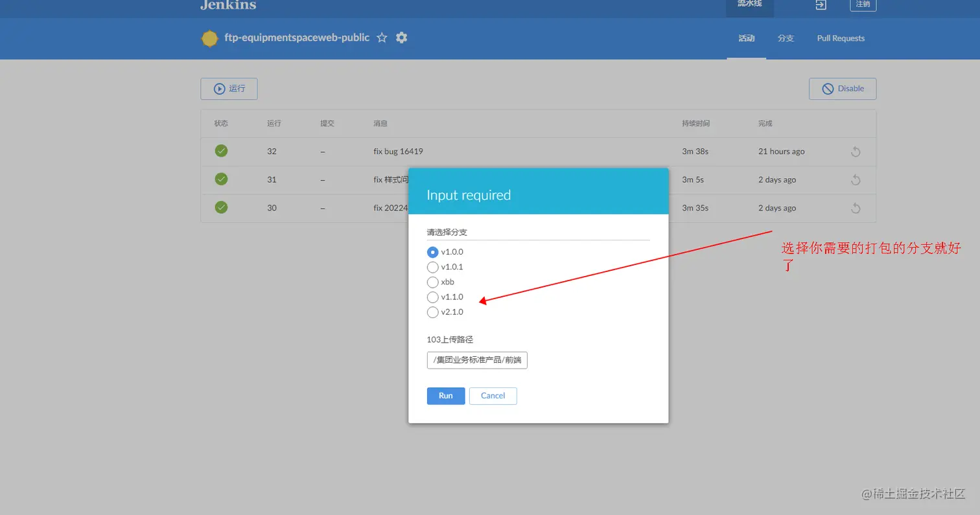This screenshot has height=515, width=980.
Task: Click the Jenkins logo text
Action: click(228, 5)
